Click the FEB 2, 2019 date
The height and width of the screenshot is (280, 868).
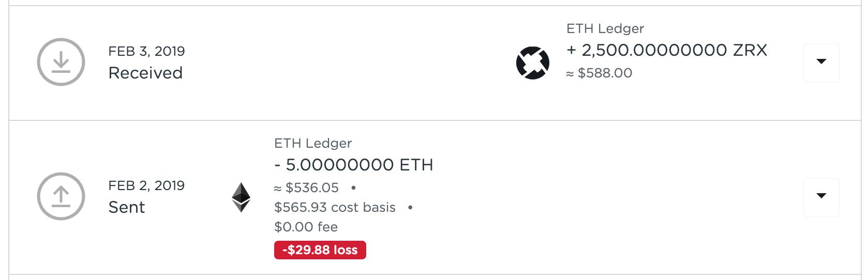(146, 185)
